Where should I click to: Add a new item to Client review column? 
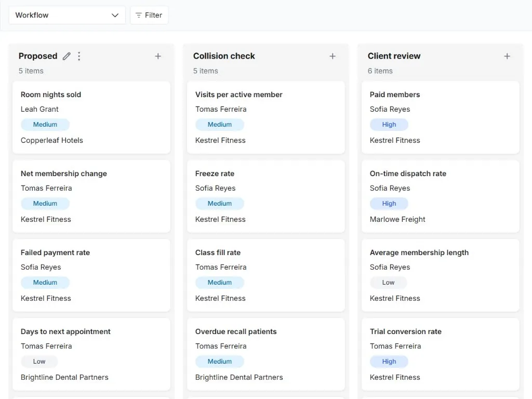pyautogui.click(x=507, y=56)
